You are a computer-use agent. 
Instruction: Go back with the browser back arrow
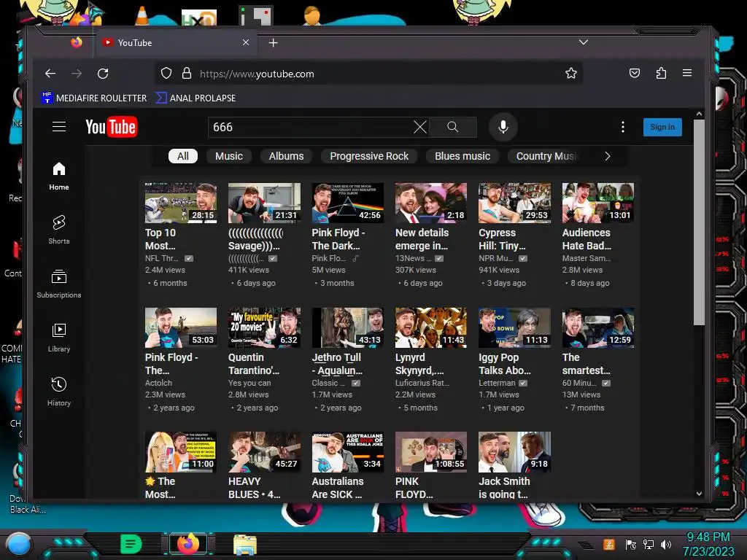click(x=50, y=74)
